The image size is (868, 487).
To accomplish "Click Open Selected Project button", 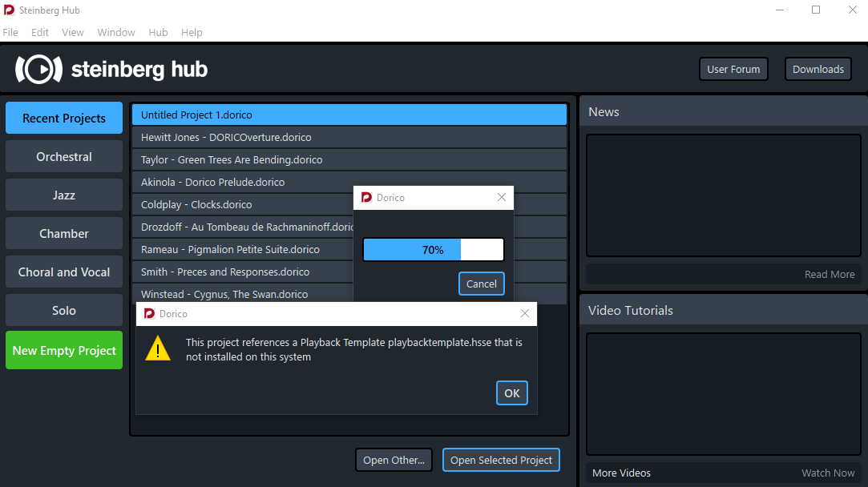I will coord(501,460).
